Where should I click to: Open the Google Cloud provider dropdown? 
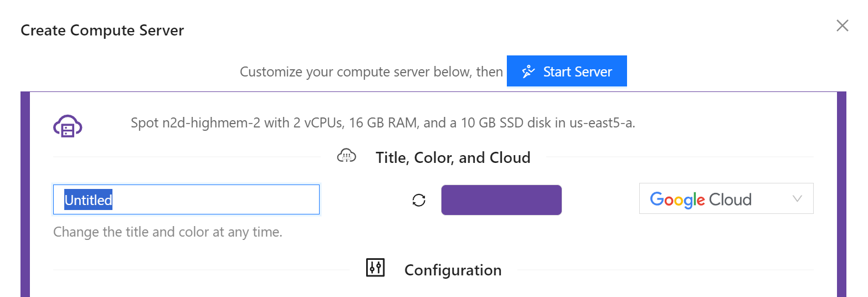[726, 198]
